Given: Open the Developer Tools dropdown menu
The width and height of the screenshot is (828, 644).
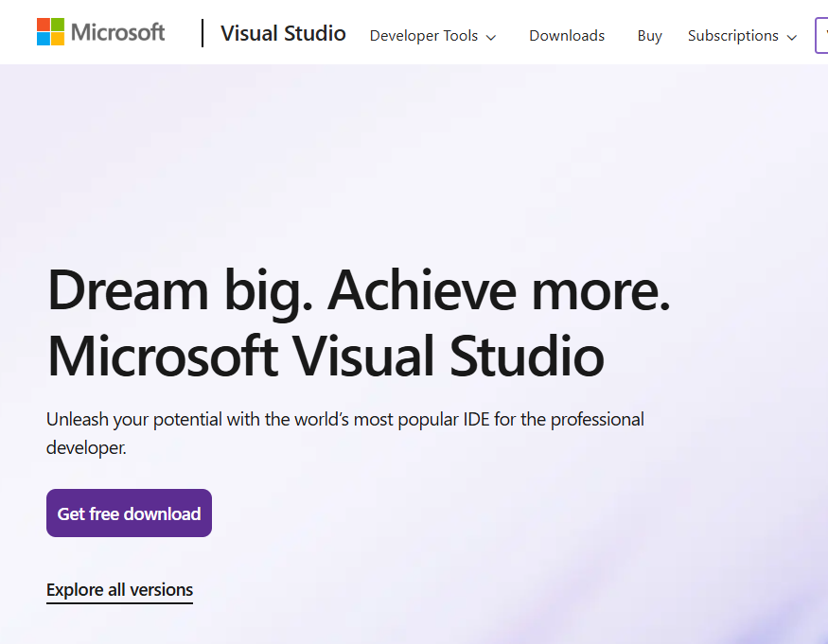Looking at the screenshot, I should 423,35.
